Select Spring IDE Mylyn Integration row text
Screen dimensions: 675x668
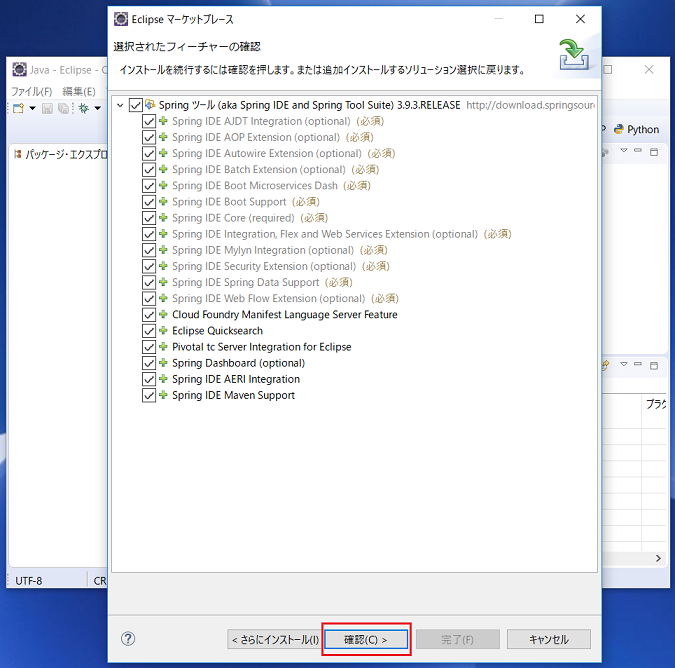263,250
